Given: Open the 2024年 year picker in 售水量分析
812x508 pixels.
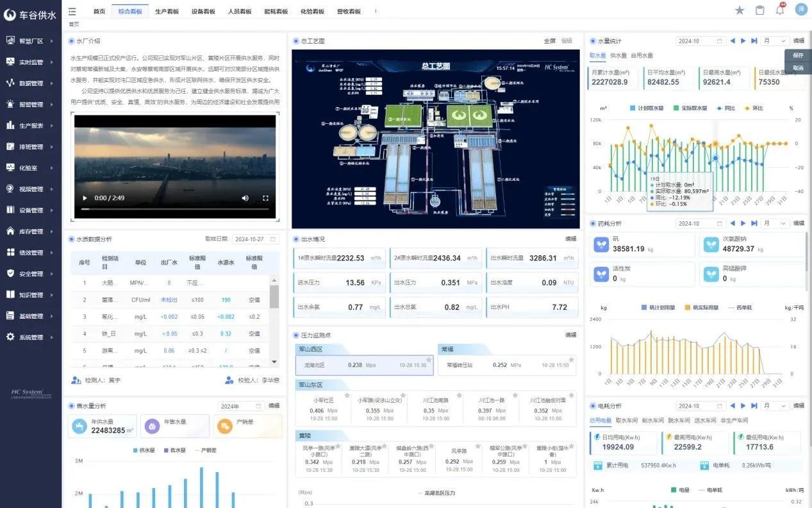Looking at the screenshot, I should (241, 405).
